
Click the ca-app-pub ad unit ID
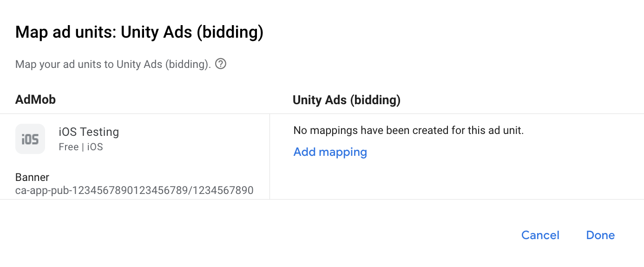click(x=134, y=190)
